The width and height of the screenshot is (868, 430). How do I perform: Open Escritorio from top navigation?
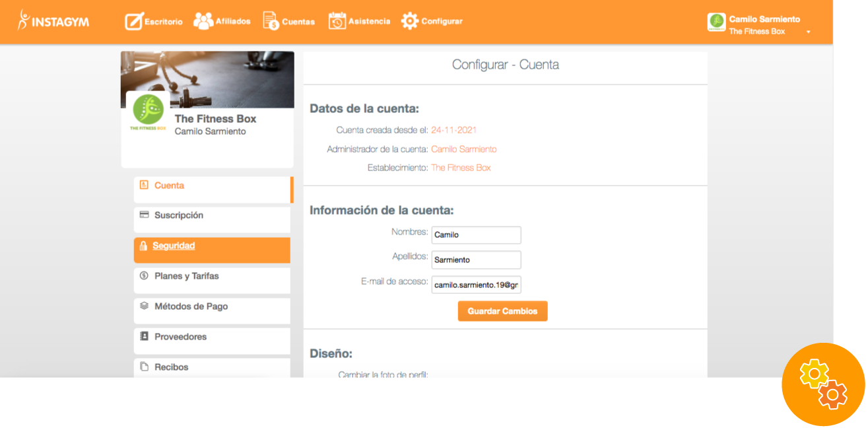(154, 21)
